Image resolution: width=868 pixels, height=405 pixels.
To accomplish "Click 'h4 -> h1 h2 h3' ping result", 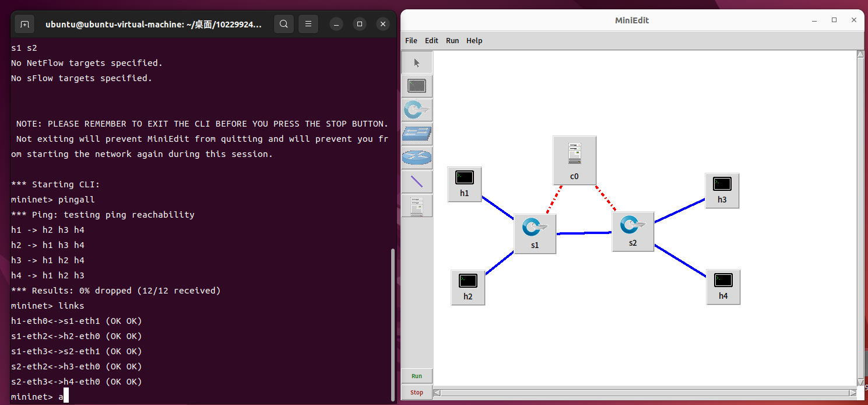I will [x=48, y=275].
